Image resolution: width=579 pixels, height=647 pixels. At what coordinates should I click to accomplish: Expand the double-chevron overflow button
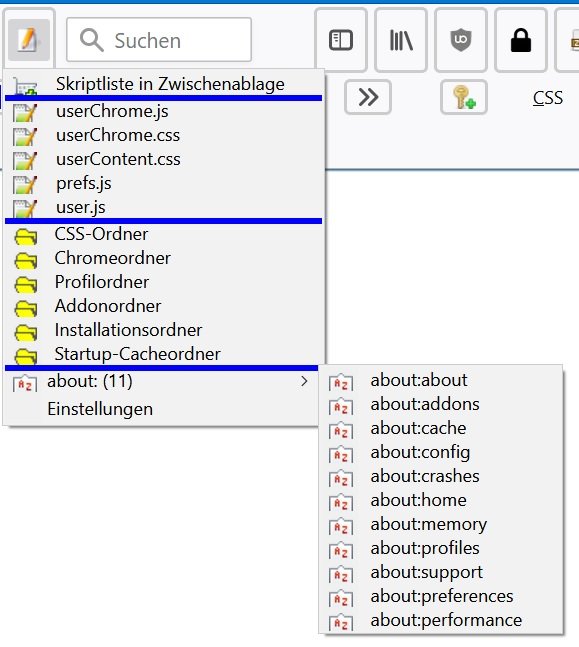point(368,97)
